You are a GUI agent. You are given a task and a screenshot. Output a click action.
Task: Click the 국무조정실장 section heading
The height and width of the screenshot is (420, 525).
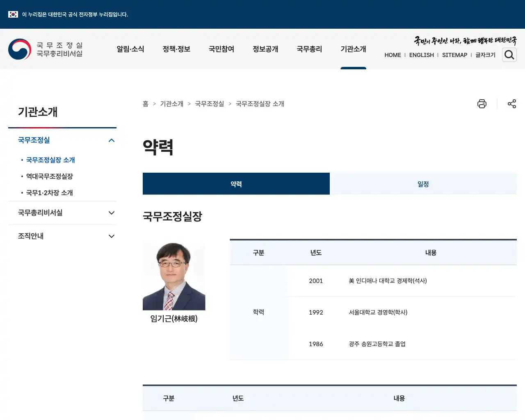(172, 217)
